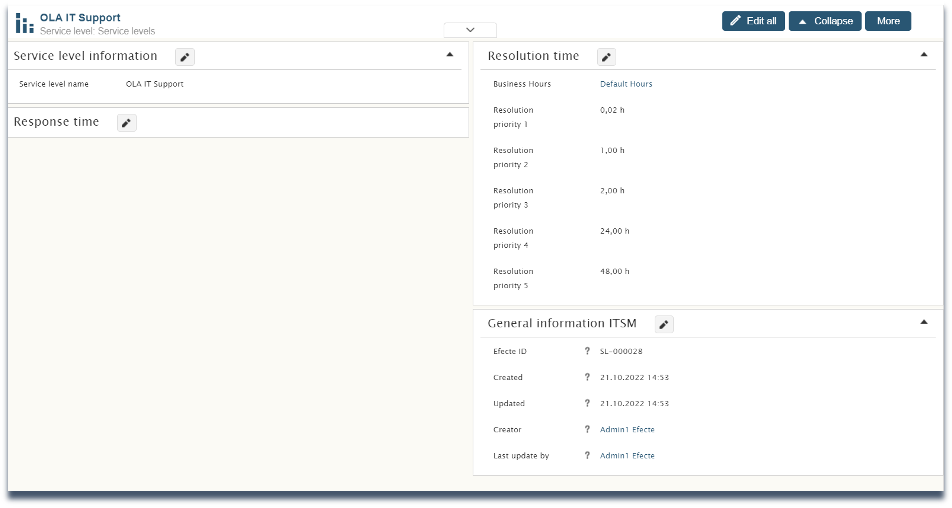The height and width of the screenshot is (508, 952).
Task: Click the Resolution priority 4 label
Action: point(513,238)
